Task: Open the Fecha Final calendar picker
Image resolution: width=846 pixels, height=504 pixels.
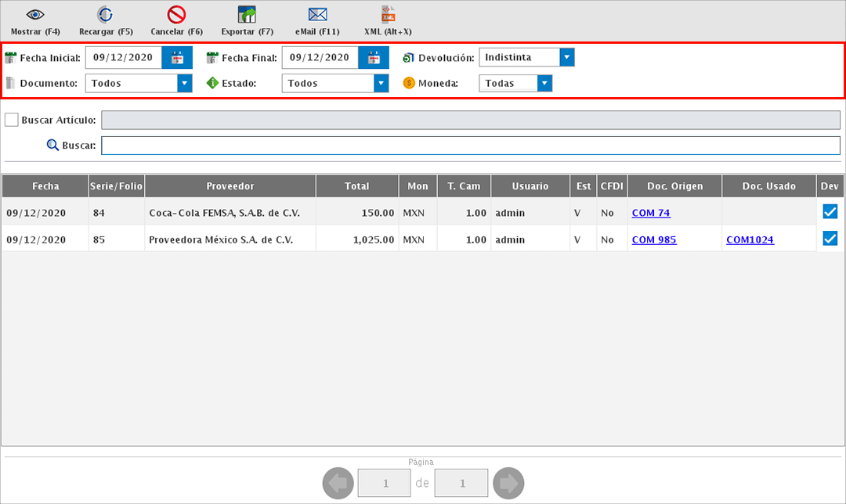Action: [374, 58]
